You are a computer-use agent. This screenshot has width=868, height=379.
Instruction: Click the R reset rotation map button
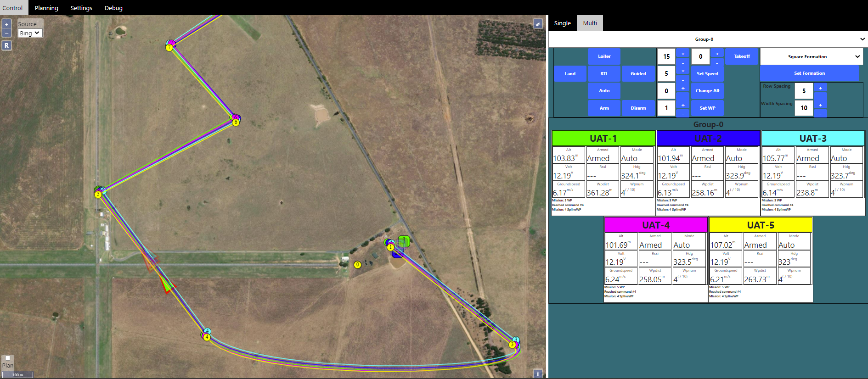pos(6,45)
